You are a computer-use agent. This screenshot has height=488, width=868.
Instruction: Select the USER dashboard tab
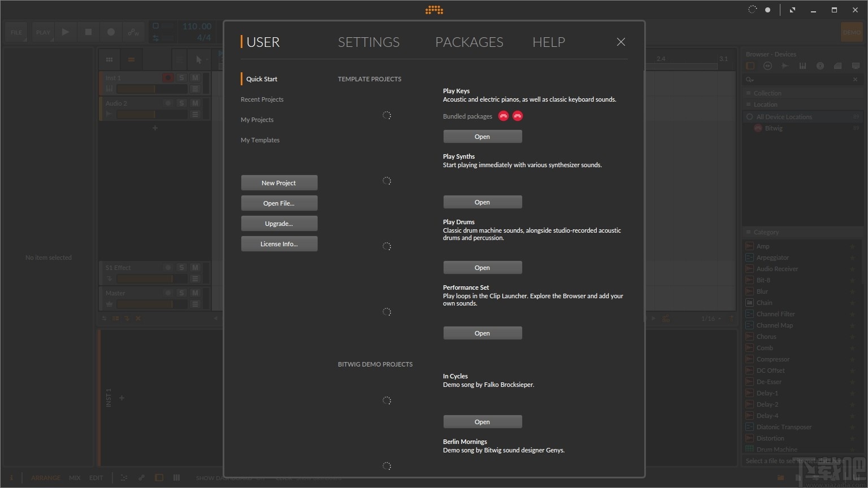pyautogui.click(x=263, y=42)
